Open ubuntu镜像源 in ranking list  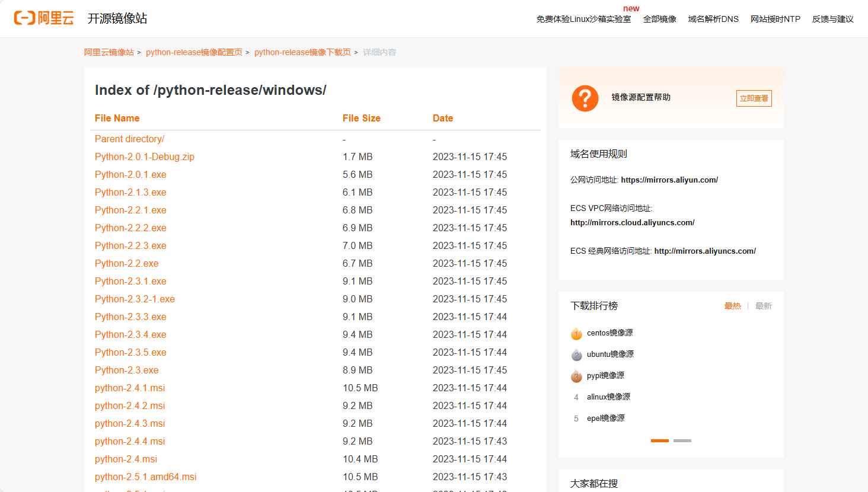[x=610, y=354]
